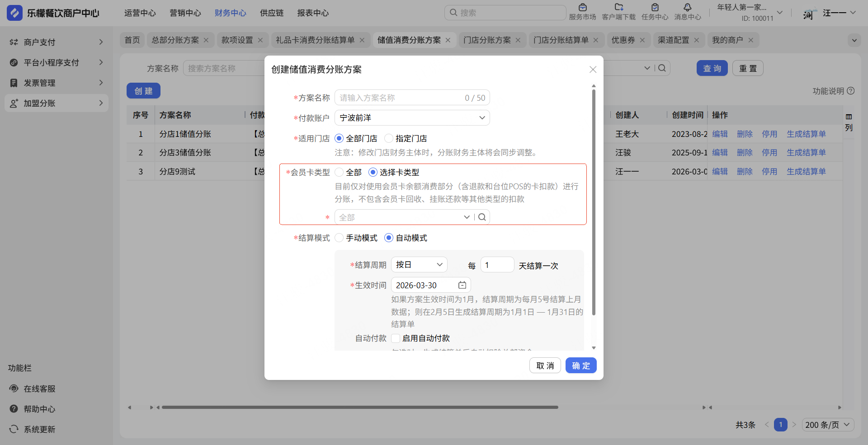
Task: Open 结算周期 按日 dropdown
Action: point(419,265)
